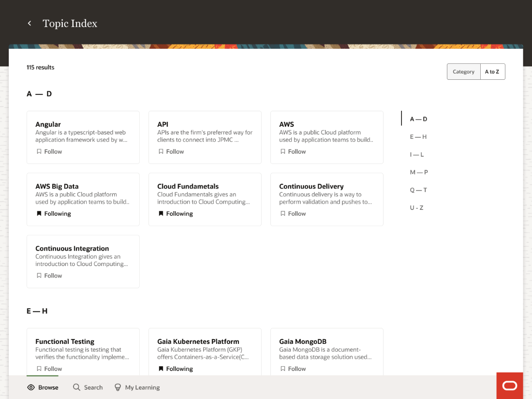Screen dimensions: 532x399
Task: Go back using the back chevron
Action: pos(30,23)
